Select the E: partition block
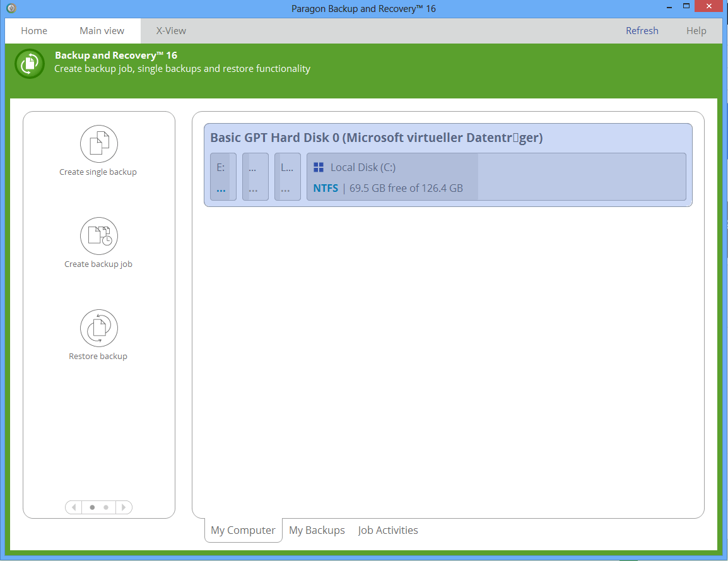The image size is (728, 561). tap(223, 177)
